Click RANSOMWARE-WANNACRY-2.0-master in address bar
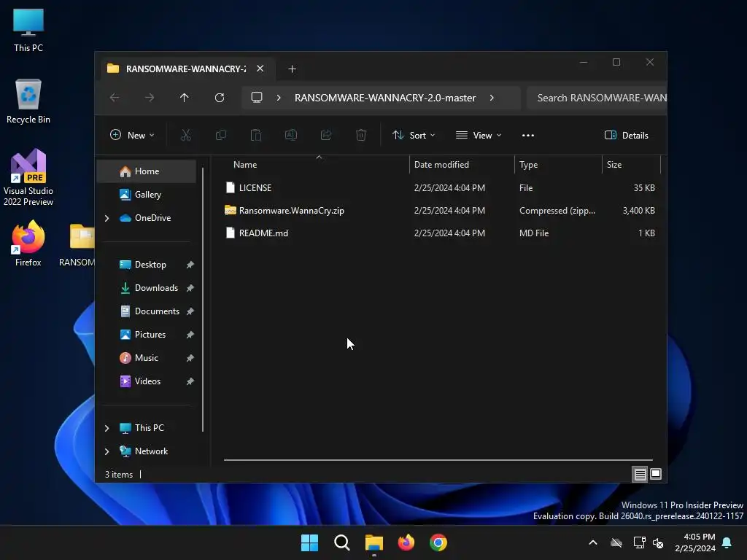This screenshot has width=747, height=560. (x=385, y=98)
